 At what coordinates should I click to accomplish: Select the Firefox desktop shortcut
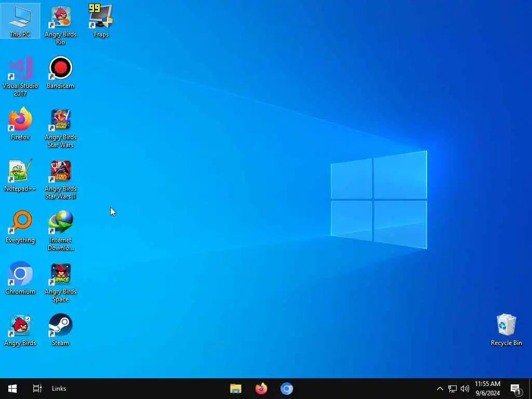point(20,124)
